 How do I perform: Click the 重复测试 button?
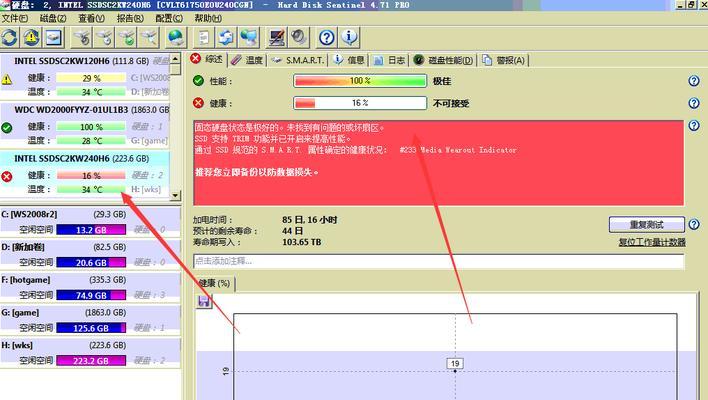click(x=647, y=224)
